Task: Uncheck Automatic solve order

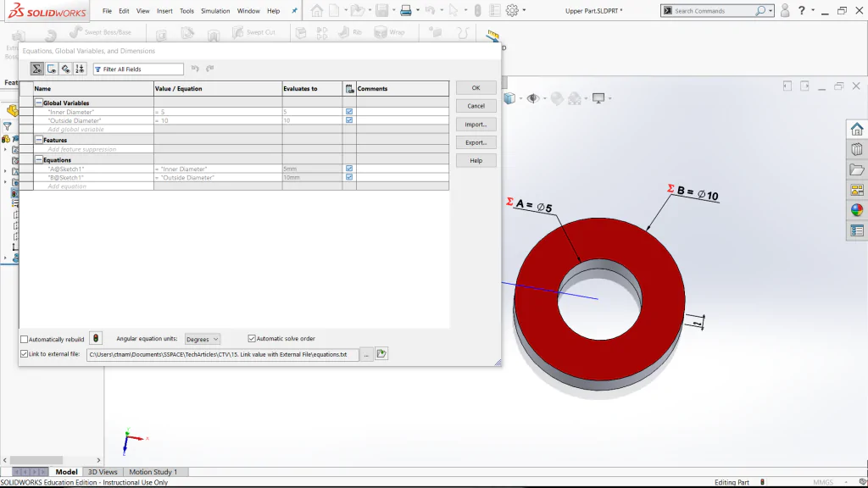Action: [x=252, y=339]
